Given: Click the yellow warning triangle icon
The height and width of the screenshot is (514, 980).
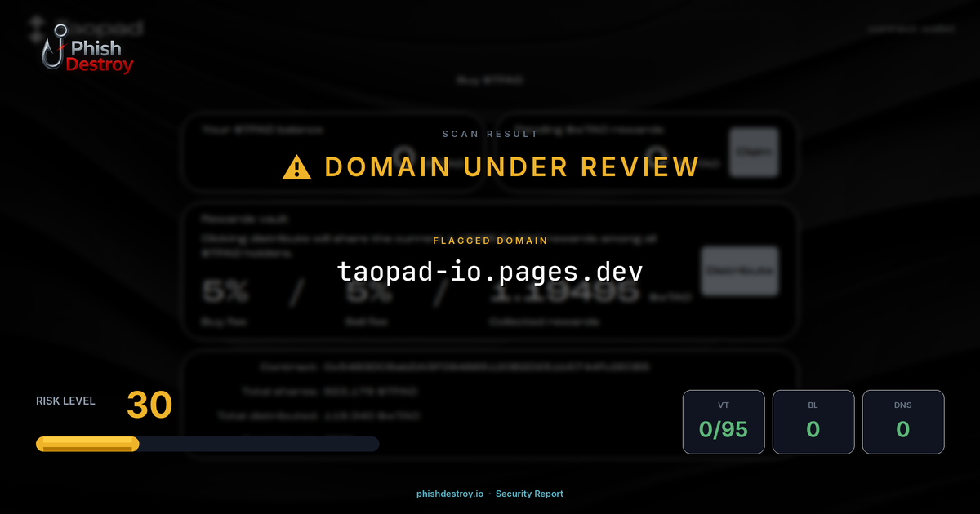Looking at the screenshot, I should (x=296, y=166).
